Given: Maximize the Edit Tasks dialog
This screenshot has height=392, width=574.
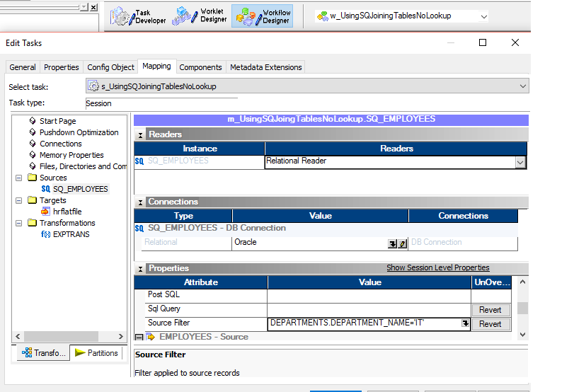Looking at the screenshot, I should (483, 43).
